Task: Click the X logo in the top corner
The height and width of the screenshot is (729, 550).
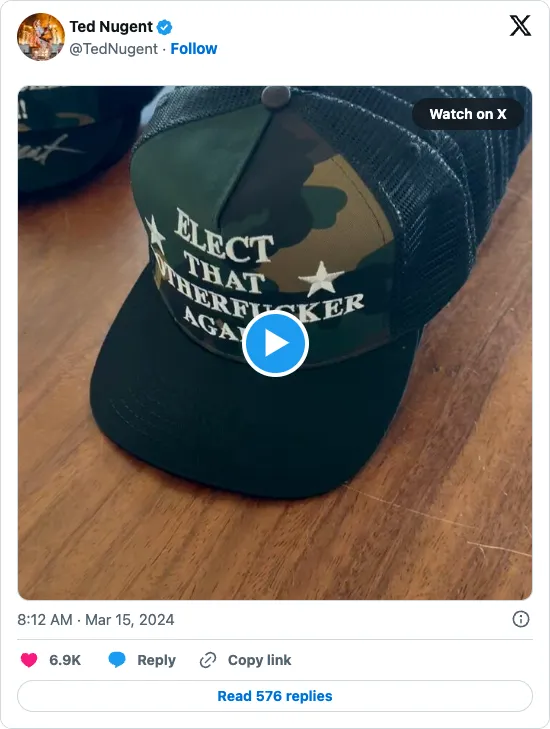Action: click(520, 26)
